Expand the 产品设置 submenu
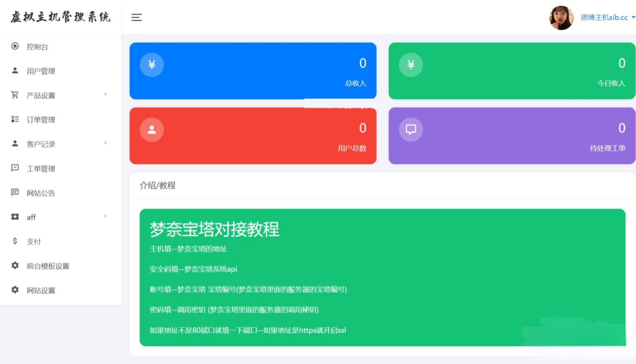Viewport: 636px width, 364px height. point(105,95)
